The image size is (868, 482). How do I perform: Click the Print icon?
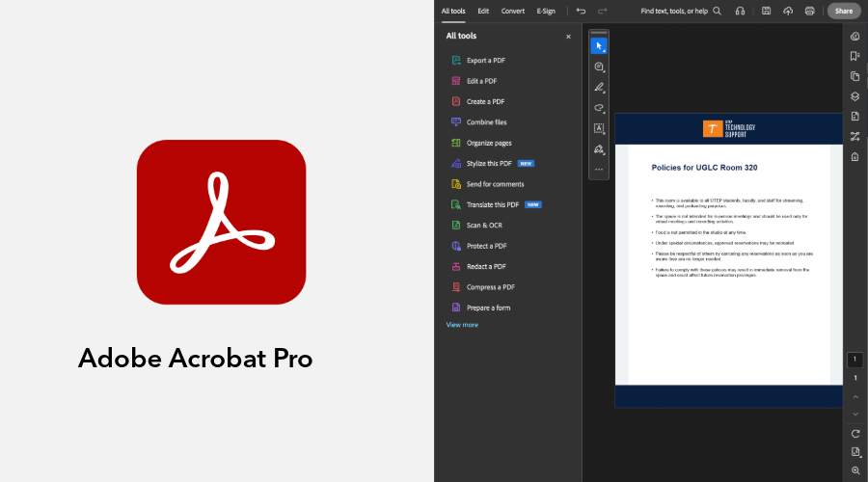[x=809, y=11]
